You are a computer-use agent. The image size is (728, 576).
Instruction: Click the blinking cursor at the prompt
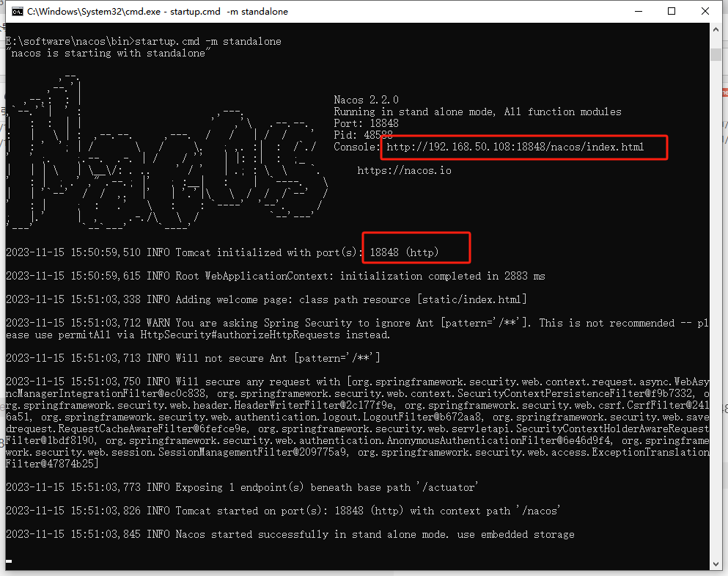9,561
